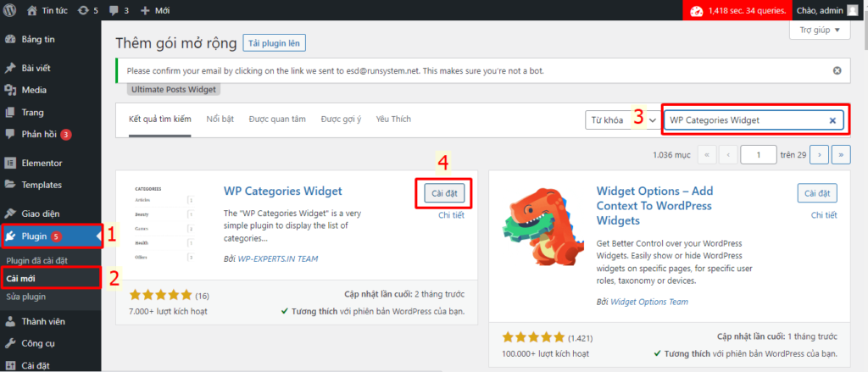Open the WP Categories Widget title link

tap(283, 192)
